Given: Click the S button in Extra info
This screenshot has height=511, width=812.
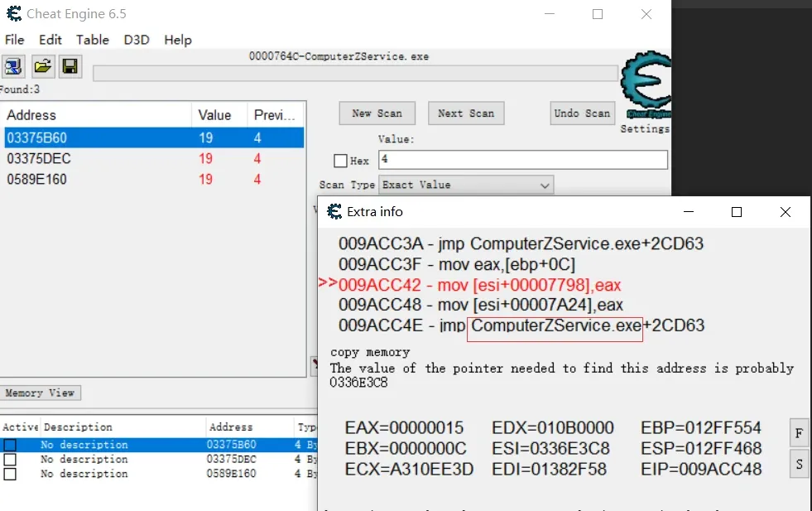Looking at the screenshot, I should click(799, 464).
